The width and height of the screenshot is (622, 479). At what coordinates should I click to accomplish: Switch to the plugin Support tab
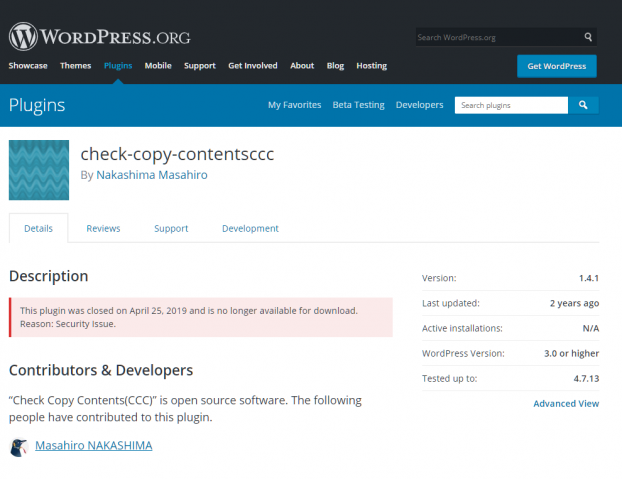coord(171,228)
